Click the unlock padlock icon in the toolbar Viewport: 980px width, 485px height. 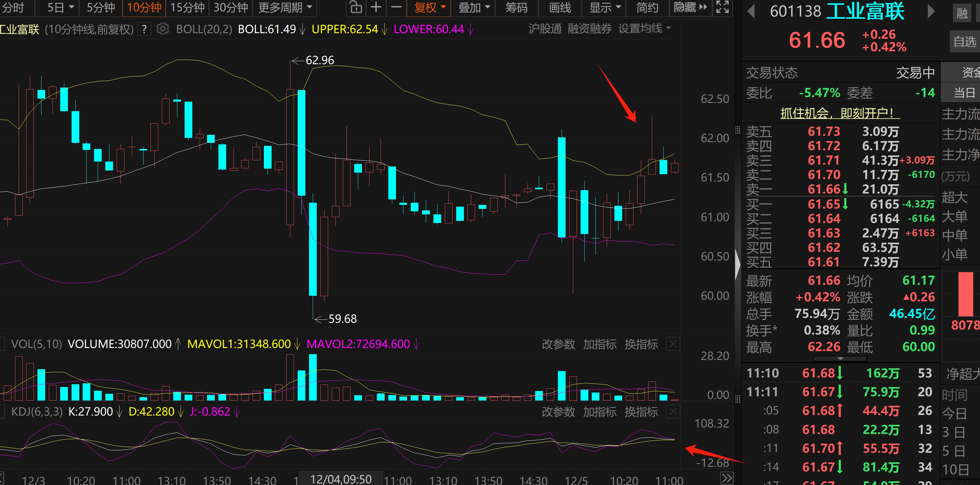point(356,7)
